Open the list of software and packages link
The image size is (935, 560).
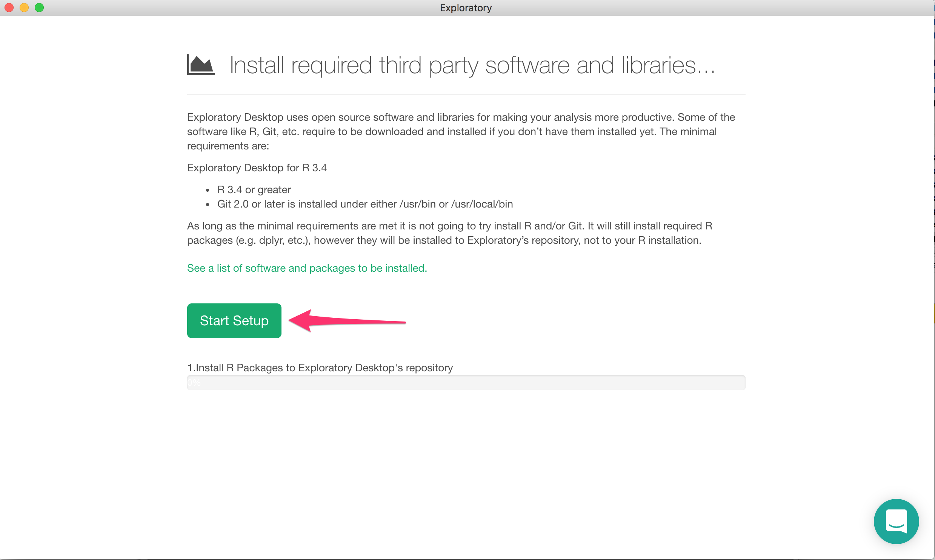(x=307, y=268)
